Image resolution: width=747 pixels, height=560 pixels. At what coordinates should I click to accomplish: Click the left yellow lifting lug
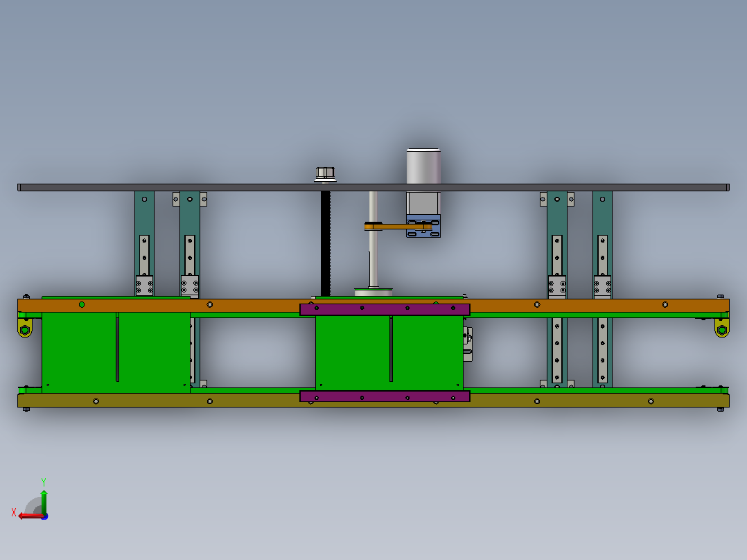(x=25, y=328)
